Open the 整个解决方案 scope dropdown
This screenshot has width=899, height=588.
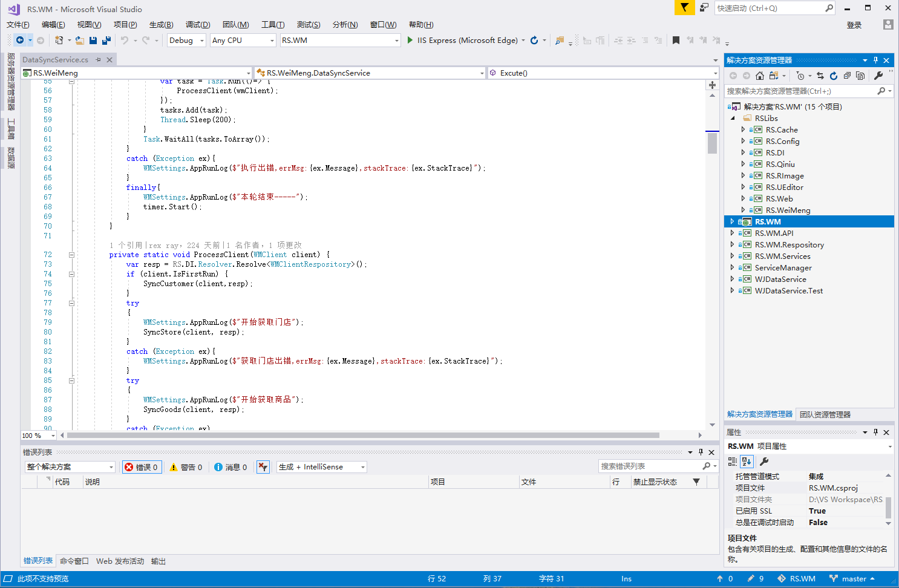pos(70,467)
